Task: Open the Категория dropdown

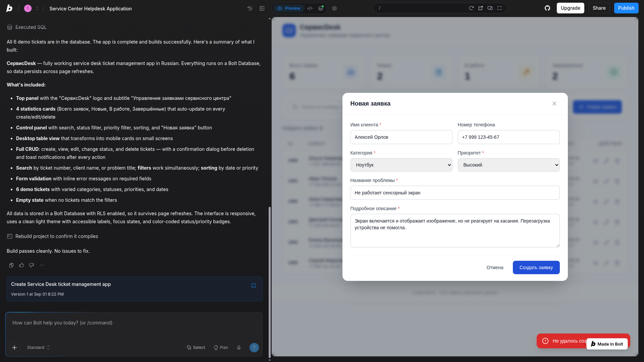Action: point(401,165)
